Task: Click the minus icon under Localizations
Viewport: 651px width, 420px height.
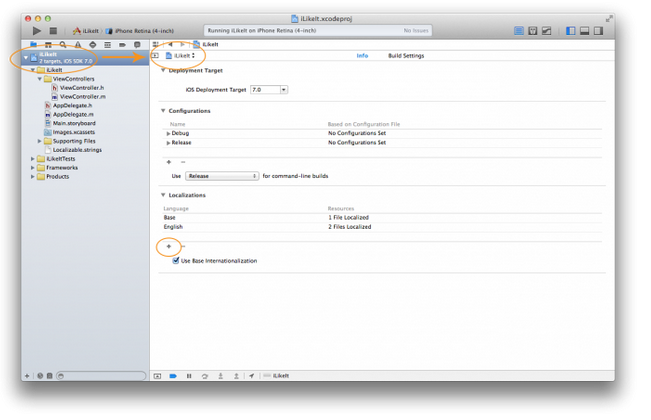Action: tap(183, 247)
